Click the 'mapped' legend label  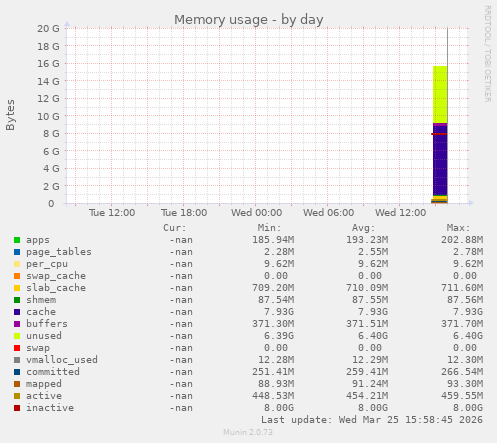44,384
